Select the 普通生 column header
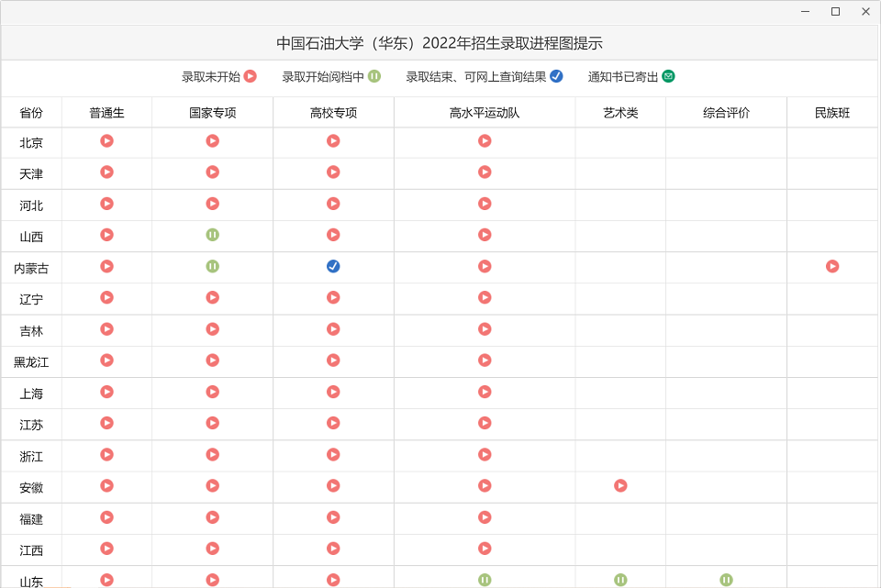Screen dimensions: 881x588 (x=106, y=113)
